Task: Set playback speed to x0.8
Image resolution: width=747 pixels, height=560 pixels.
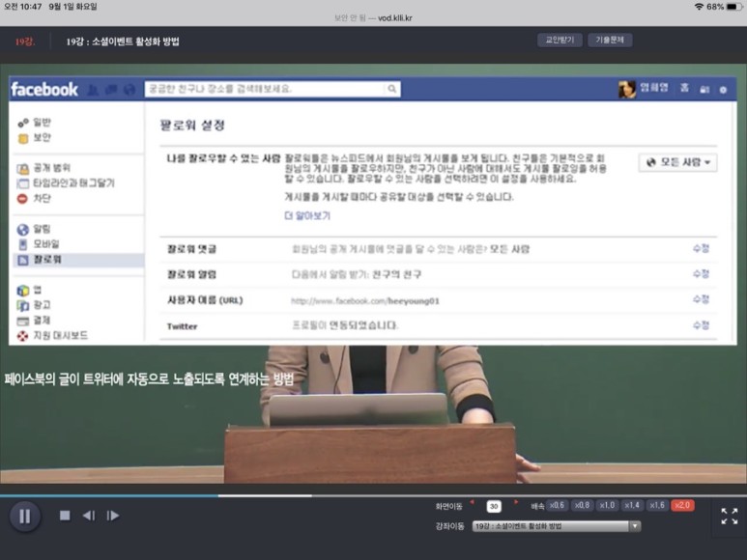Action: tap(582, 505)
